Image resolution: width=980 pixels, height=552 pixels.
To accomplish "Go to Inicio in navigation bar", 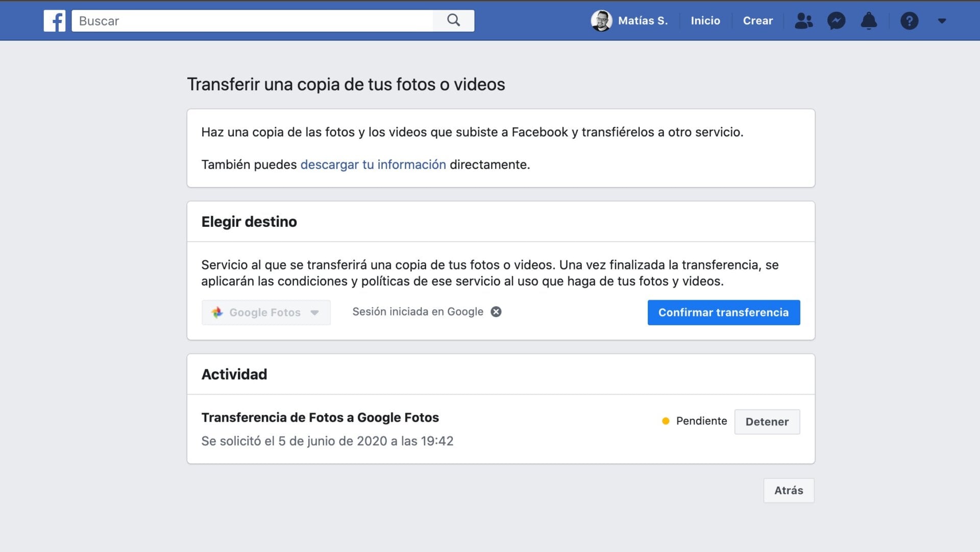I will [x=705, y=21].
